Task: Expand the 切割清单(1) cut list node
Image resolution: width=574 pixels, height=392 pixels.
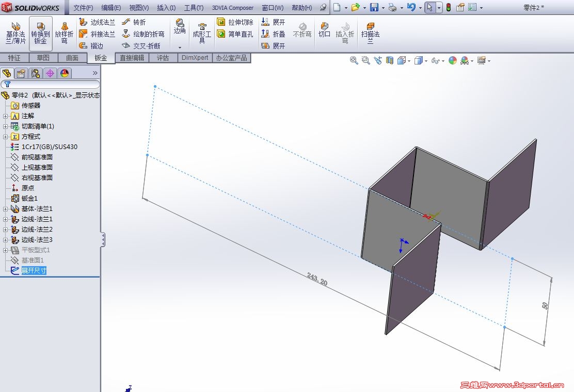Action: [x=5, y=126]
